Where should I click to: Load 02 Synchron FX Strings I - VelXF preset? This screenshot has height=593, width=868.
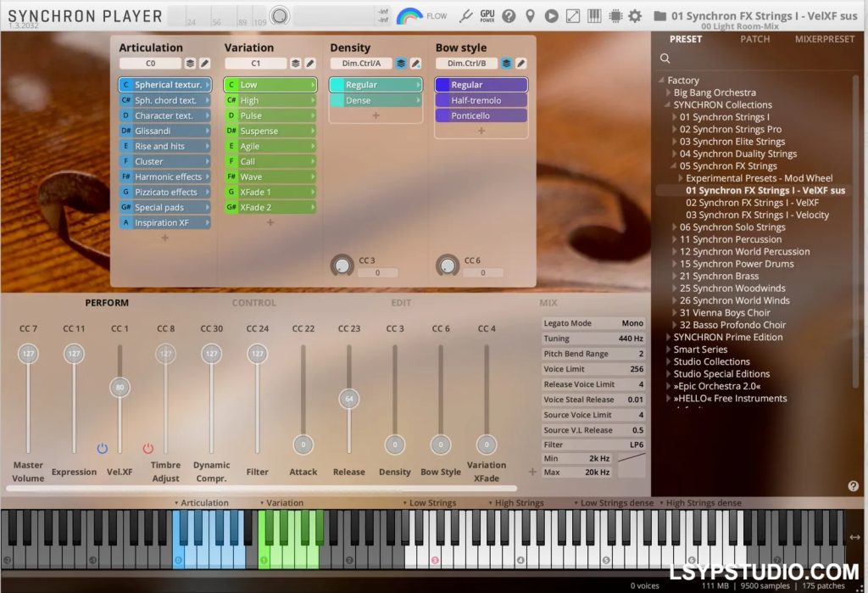[753, 203]
